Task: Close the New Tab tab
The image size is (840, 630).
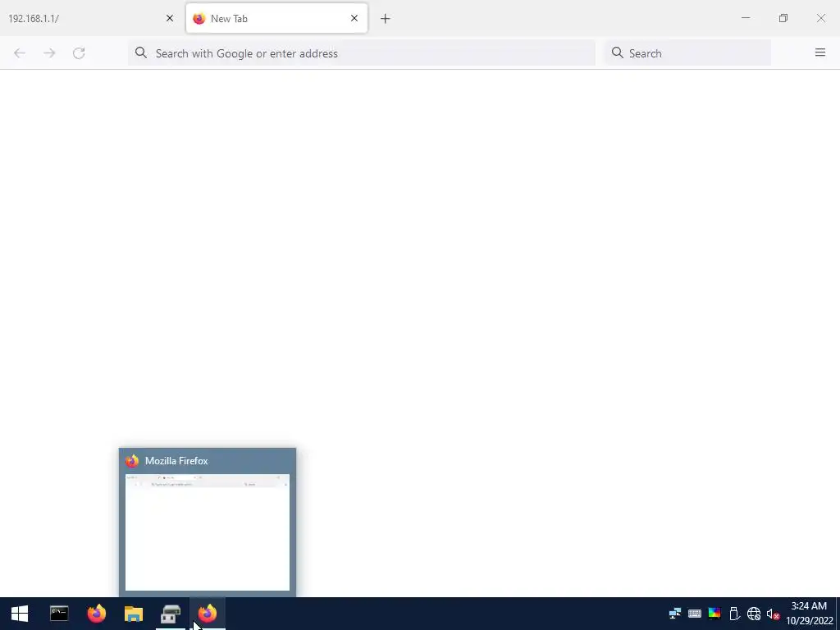Action: pos(354,18)
